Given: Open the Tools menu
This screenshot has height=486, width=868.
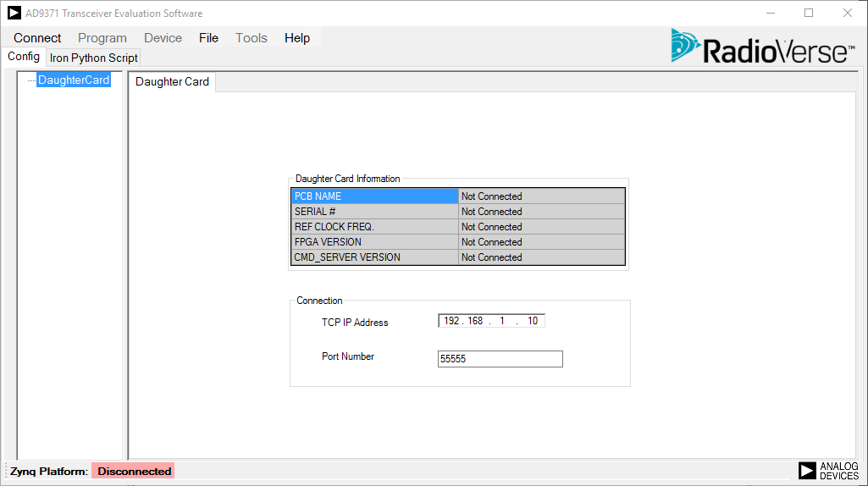Looking at the screenshot, I should [x=252, y=38].
